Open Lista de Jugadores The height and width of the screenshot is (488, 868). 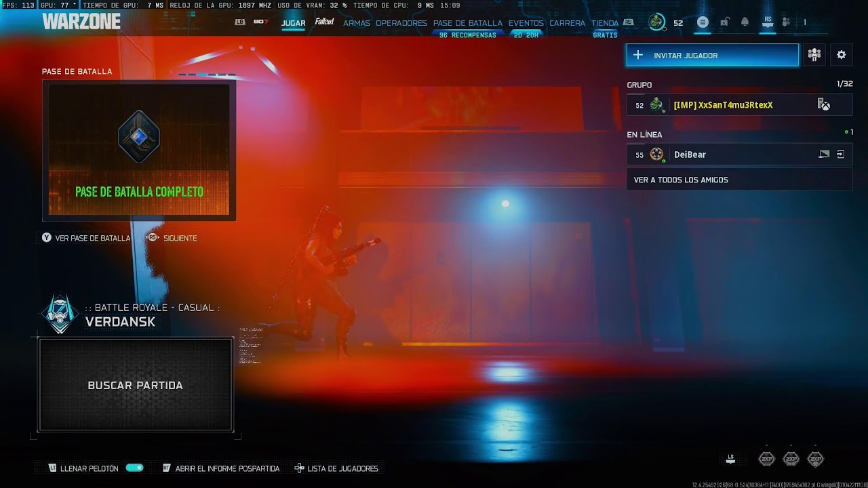(336, 468)
